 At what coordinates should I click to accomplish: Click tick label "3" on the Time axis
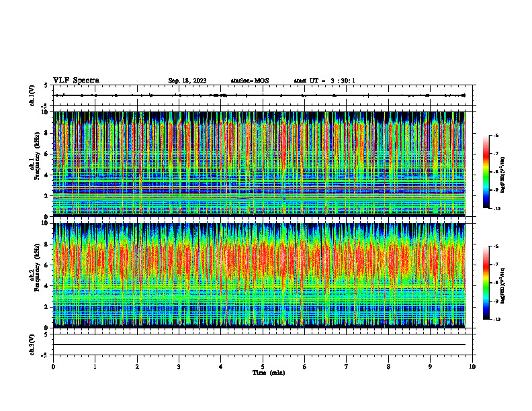click(179, 367)
